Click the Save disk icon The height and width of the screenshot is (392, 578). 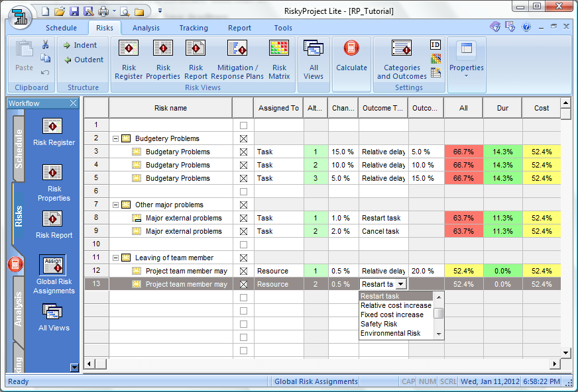point(74,12)
